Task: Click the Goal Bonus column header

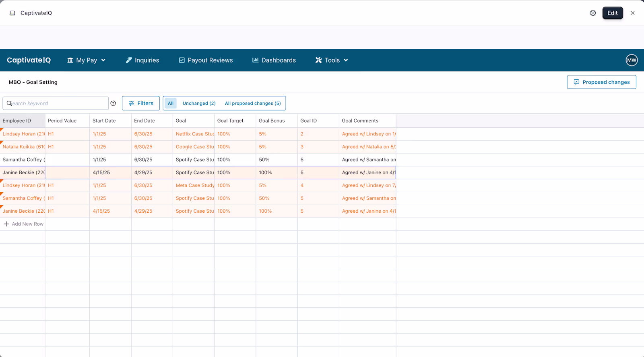Action: click(x=277, y=121)
